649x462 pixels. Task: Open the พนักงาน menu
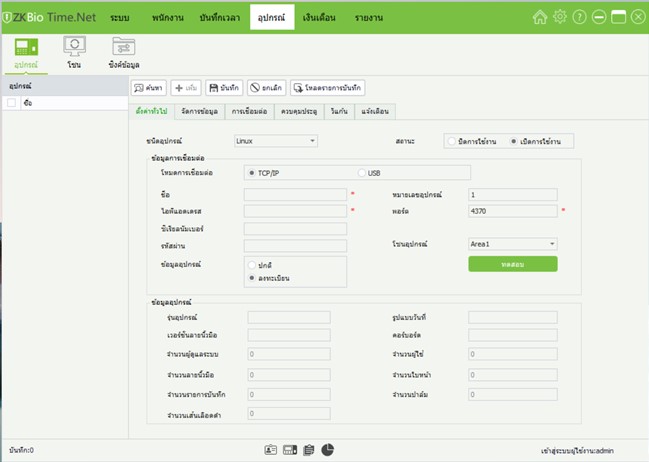(x=174, y=18)
